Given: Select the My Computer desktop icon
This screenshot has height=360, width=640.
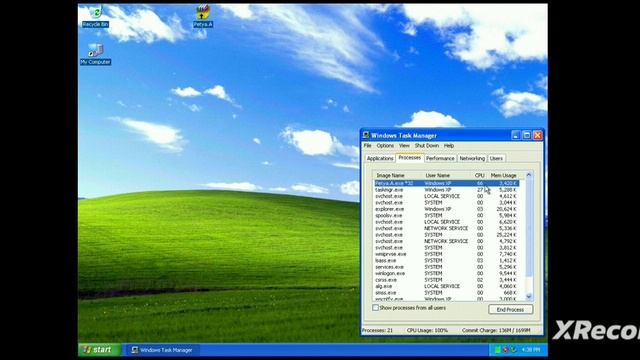Looking at the screenshot, I should 96,54.
